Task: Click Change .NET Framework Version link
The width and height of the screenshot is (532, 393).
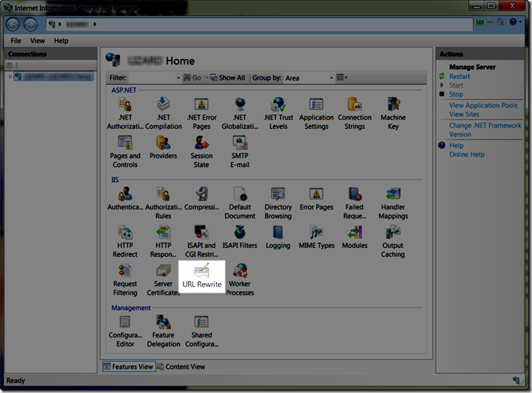Action: pyautogui.click(x=485, y=130)
